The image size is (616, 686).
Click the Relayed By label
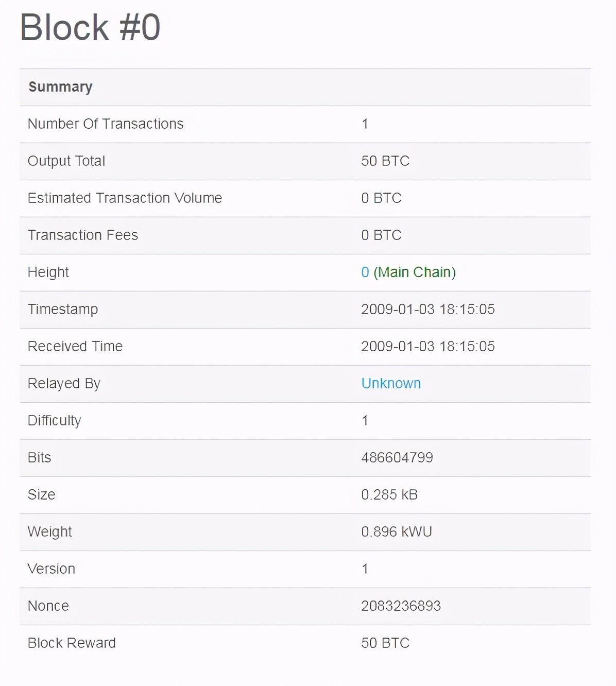click(x=64, y=384)
